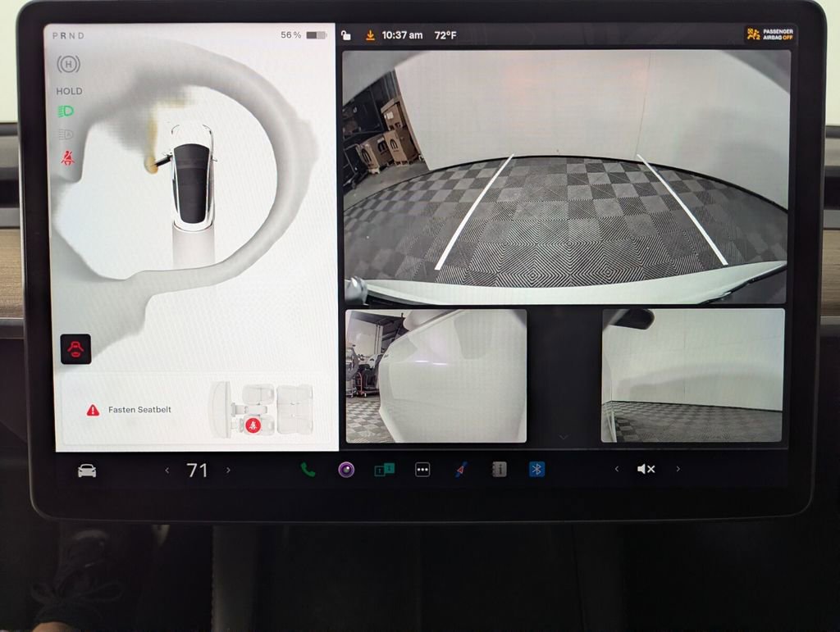Tap the headlights indicator icon
The image size is (840, 632).
pos(66,111)
